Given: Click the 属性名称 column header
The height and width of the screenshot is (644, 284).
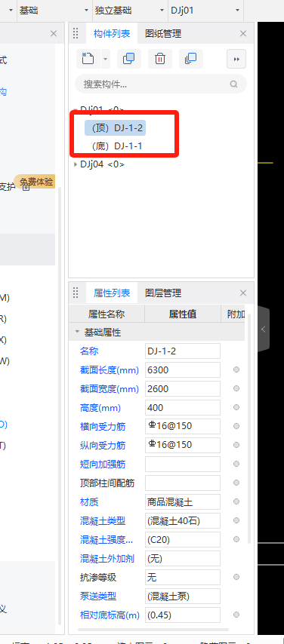Looking at the screenshot, I should pos(106,314).
